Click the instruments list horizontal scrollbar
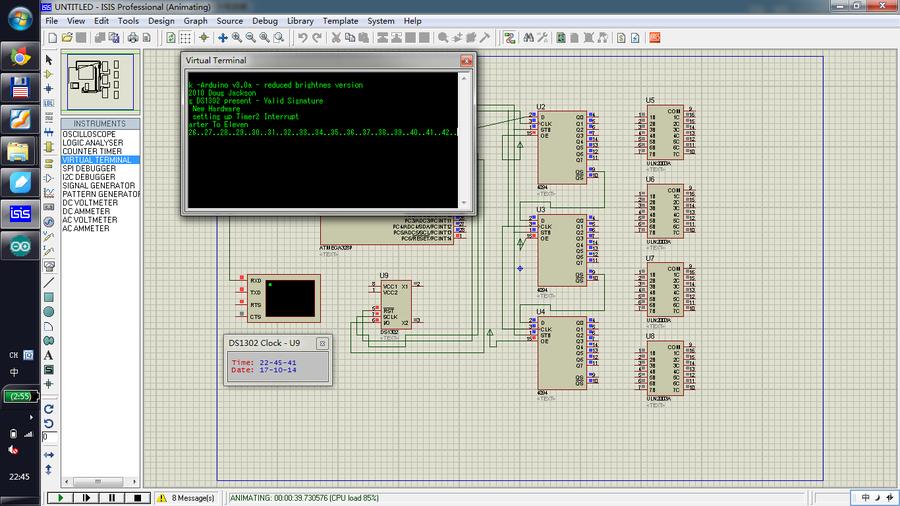The height and width of the screenshot is (506, 900). pos(100,481)
